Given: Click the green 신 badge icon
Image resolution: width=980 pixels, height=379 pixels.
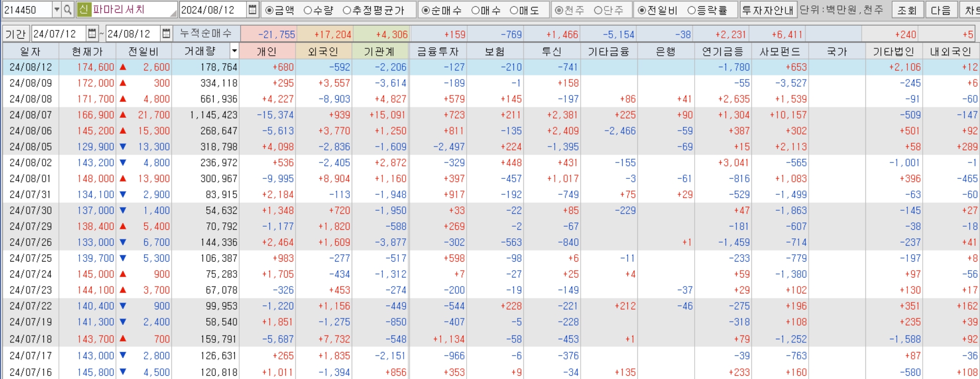Looking at the screenshot, I should (x=84, y=10).
